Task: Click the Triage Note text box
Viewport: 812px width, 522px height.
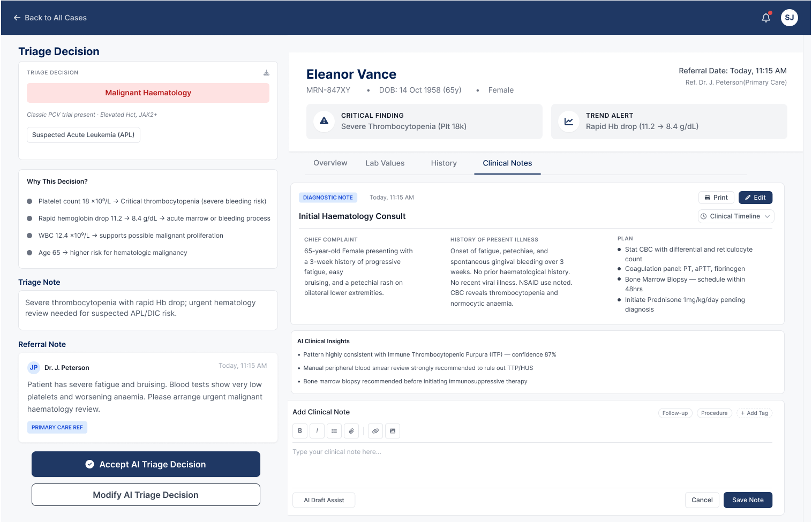Action: [148, 310]
